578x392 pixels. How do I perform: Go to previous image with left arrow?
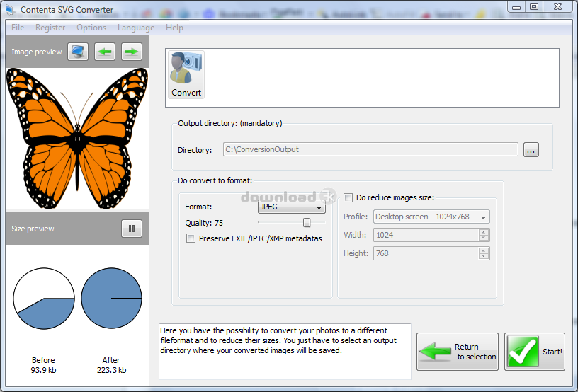coord(105,52)
